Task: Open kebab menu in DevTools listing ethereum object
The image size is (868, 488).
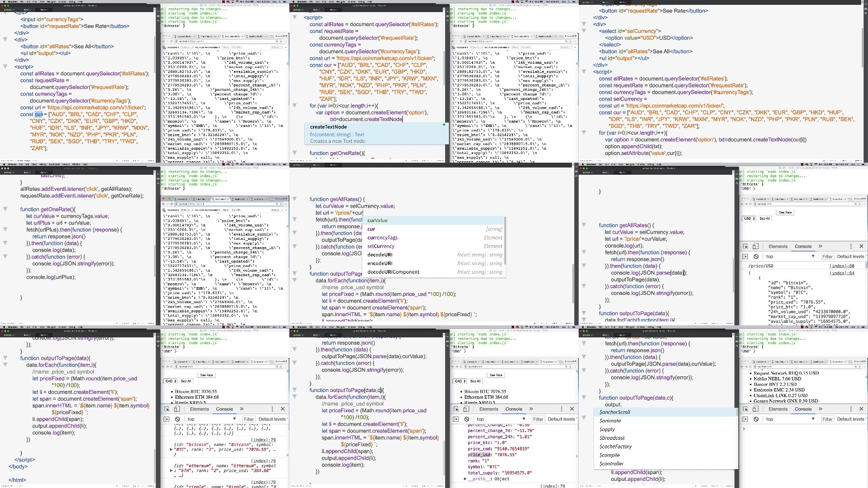Action: point(272,409)
